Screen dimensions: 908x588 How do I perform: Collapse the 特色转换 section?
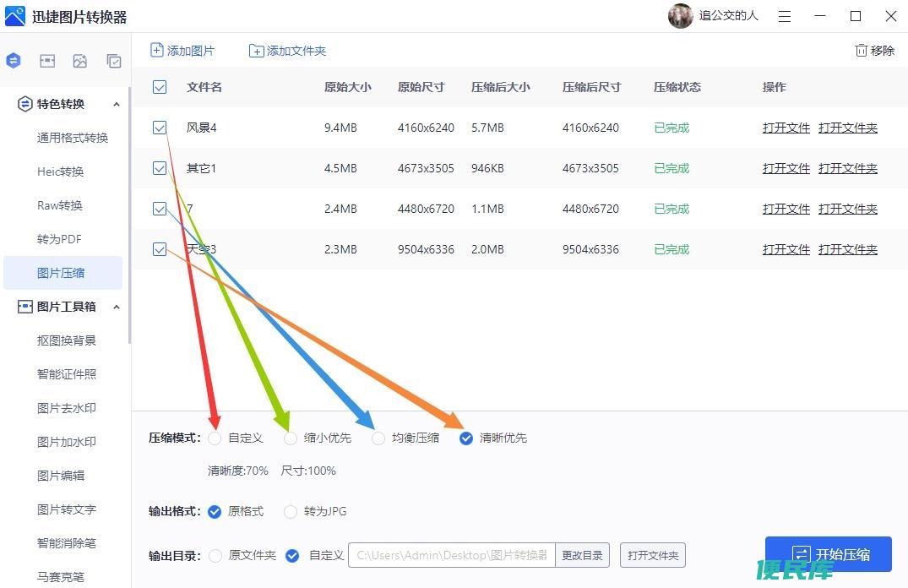coord(117,104)
